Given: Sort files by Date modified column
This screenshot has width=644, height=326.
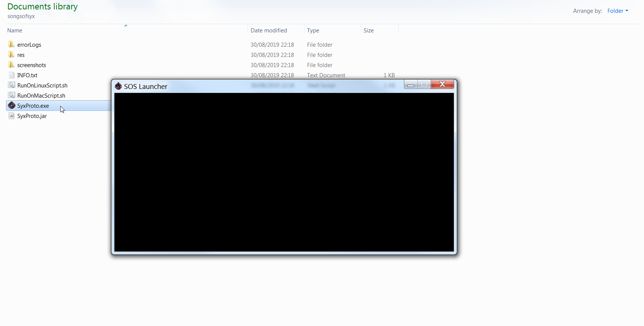Looking at the screenshot, I should coord(269,31).
